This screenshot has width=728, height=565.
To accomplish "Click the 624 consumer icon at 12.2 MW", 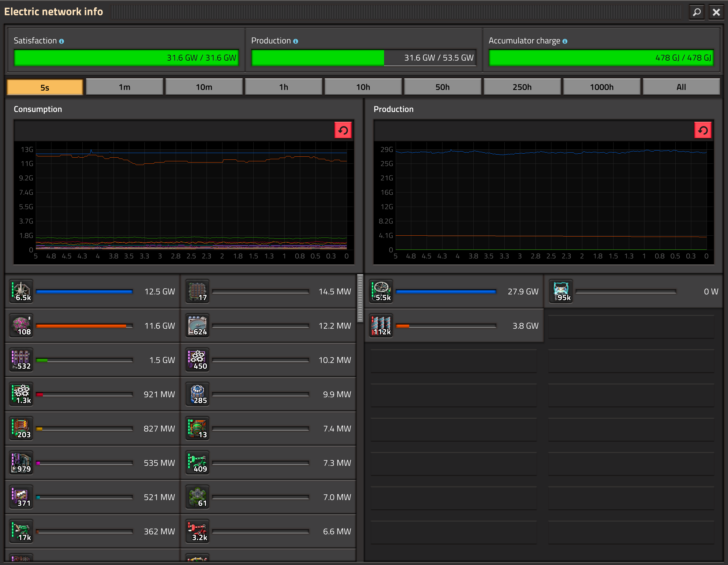I will click(x=198, y=326).
